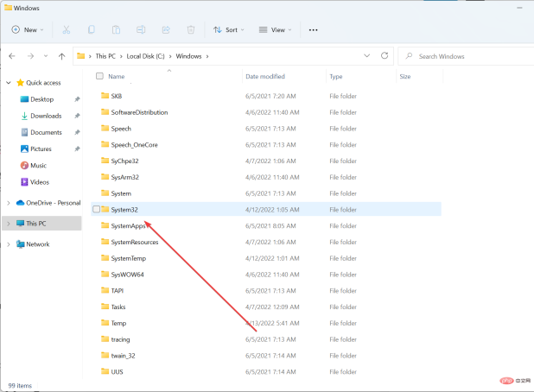
Task: Open the See more ellipsis menu
Action: click(313, 29)
